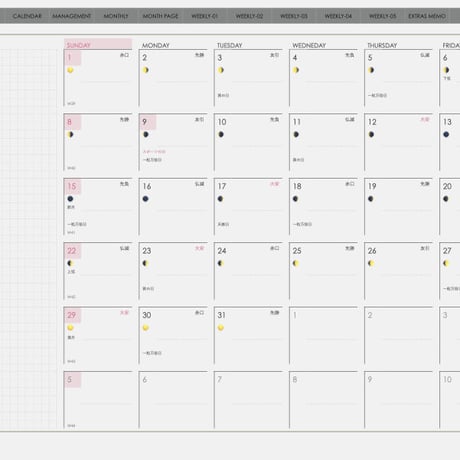Screen dimensions: 460x460
Task: Click date number 22 on Sunday
Action: pyautogui.click(x=72, y=251)
